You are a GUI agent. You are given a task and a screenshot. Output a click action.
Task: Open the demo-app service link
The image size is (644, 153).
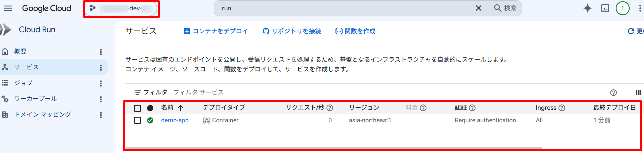[x=175, y=120]
